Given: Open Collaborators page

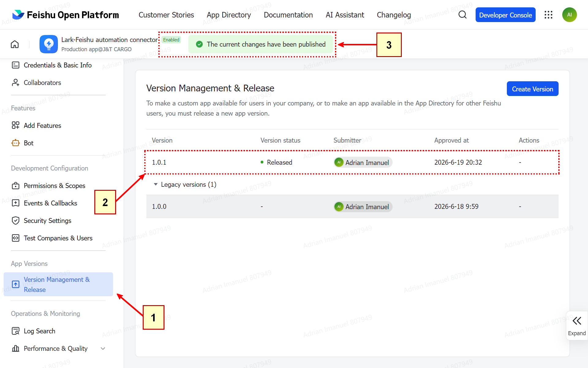Looking at the screenshot, I should tap(42, 82).
